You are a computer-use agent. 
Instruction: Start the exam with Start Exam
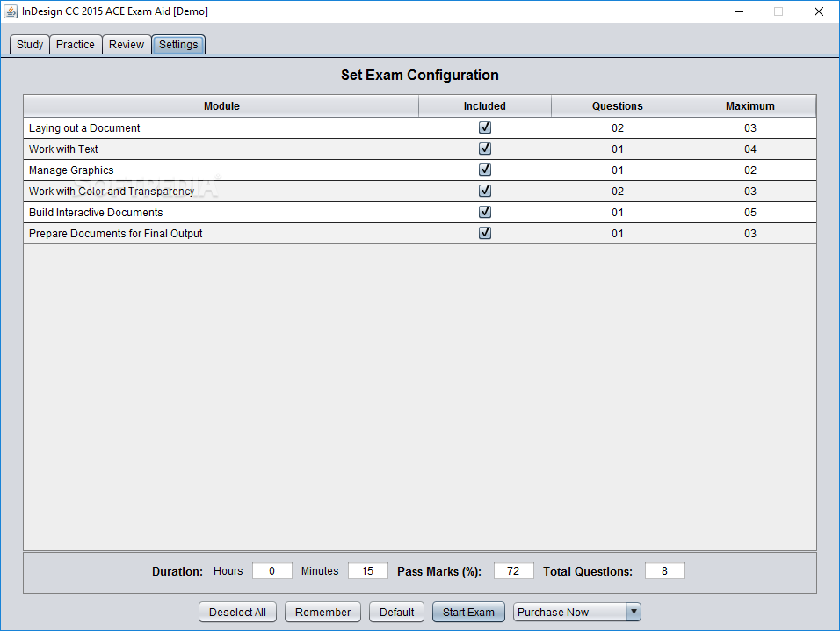[x=468, y=612]
